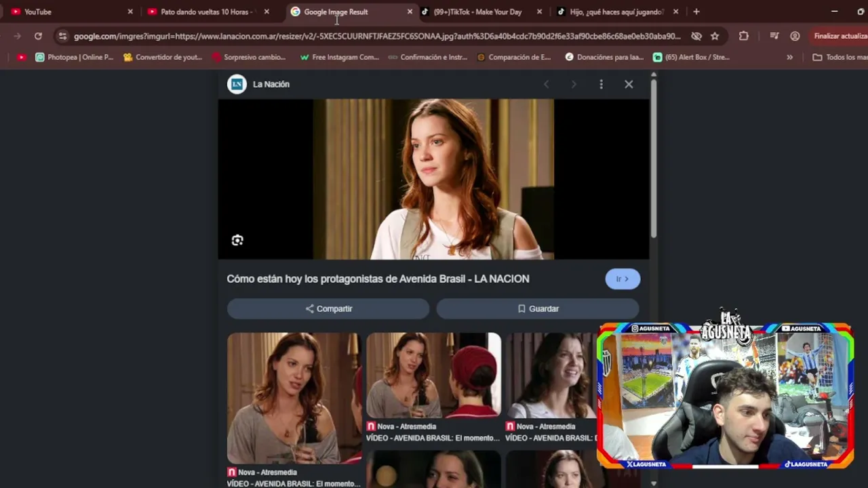Image resolution: width=868 pixels, height=488 pixels.
Task: View site information icon in address bar
Action: [62, 36]
